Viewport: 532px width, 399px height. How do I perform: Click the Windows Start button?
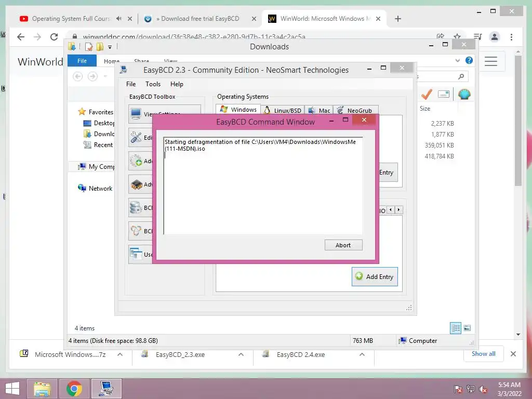click(x=12, y=389)
